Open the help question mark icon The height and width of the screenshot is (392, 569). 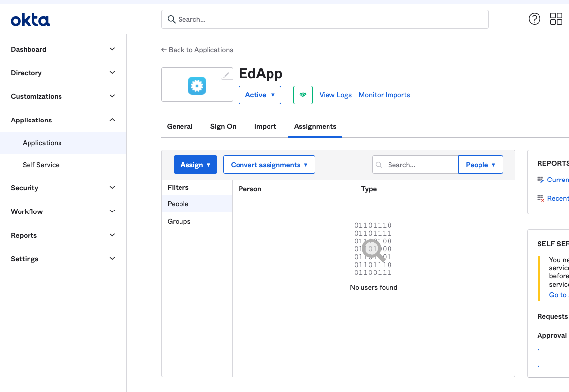[534, 19]
